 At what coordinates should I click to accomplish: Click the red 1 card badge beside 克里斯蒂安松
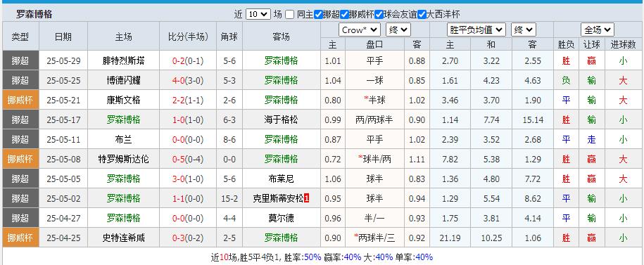[x=306, y=198]
